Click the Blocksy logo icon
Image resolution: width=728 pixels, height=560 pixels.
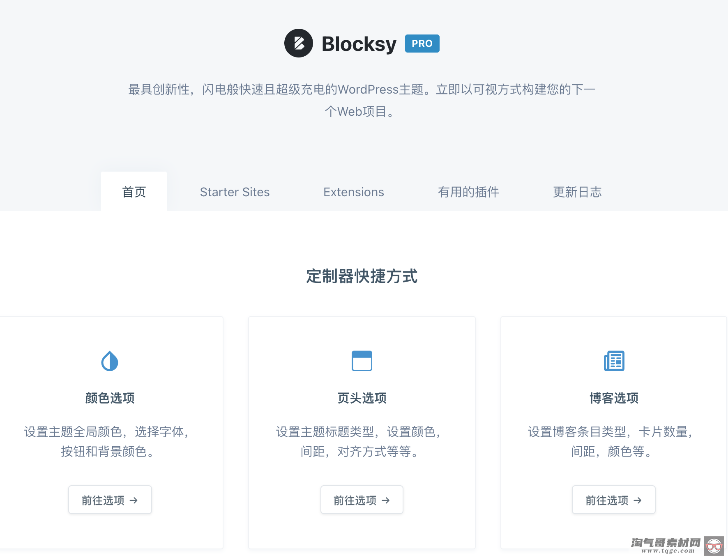tap(299, 43)
